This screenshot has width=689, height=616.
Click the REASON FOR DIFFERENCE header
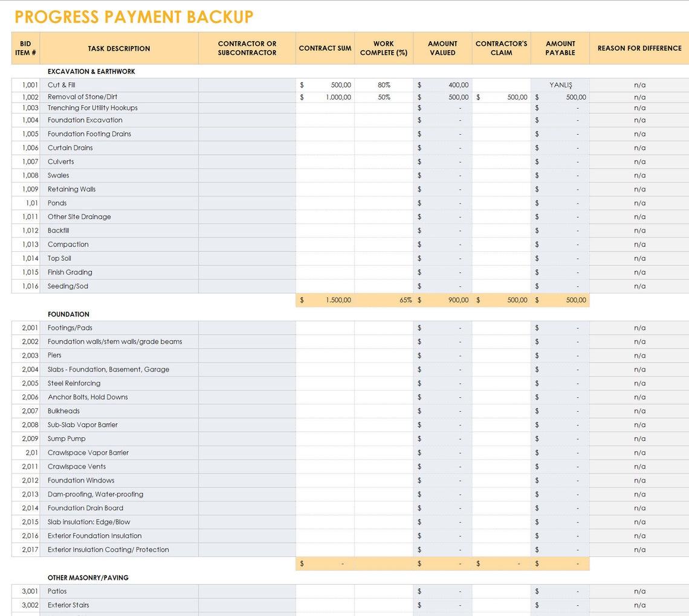[x=639, y=48]
